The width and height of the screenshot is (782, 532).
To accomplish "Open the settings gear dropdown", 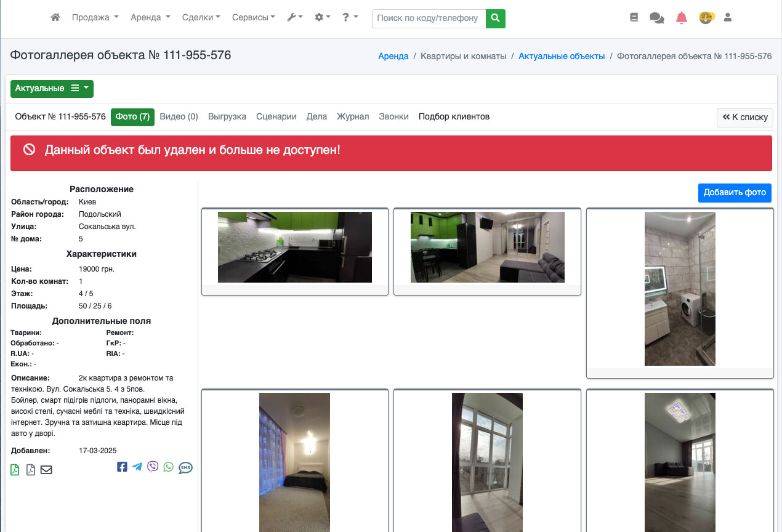I will tap(322, 18).
